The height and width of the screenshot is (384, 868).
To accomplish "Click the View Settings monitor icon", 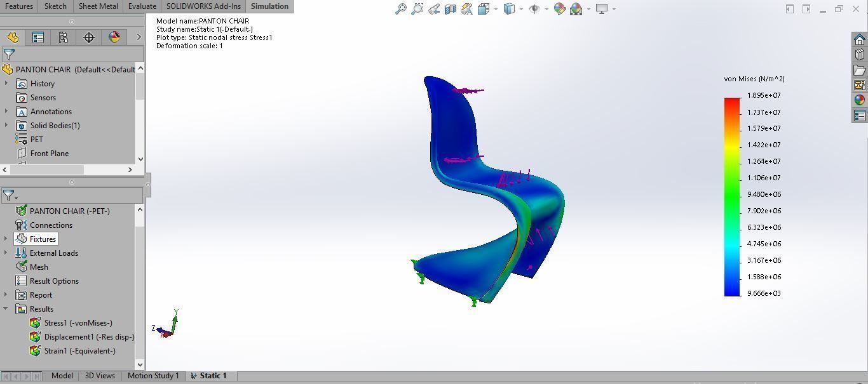I will click(x=602, y=9).
